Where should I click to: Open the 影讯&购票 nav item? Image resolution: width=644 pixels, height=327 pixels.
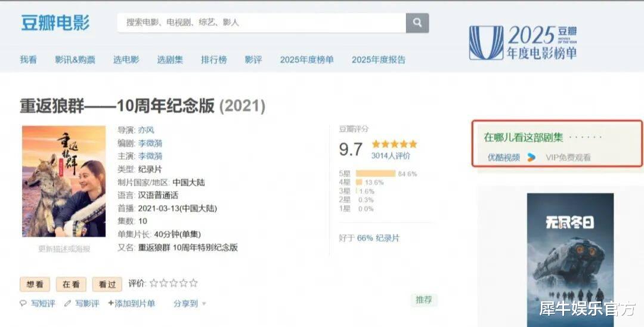(x=75, y=60)
